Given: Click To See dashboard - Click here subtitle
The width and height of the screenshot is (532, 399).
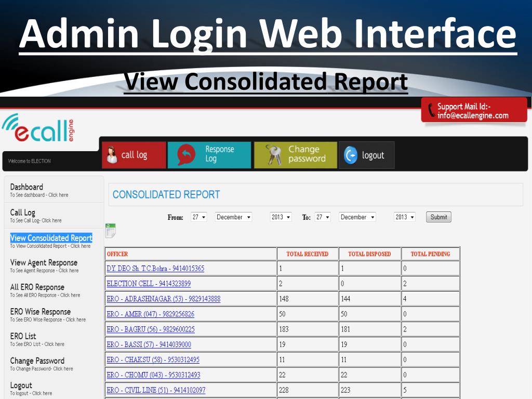Looking at the screenshot, I should click(39, 195).
